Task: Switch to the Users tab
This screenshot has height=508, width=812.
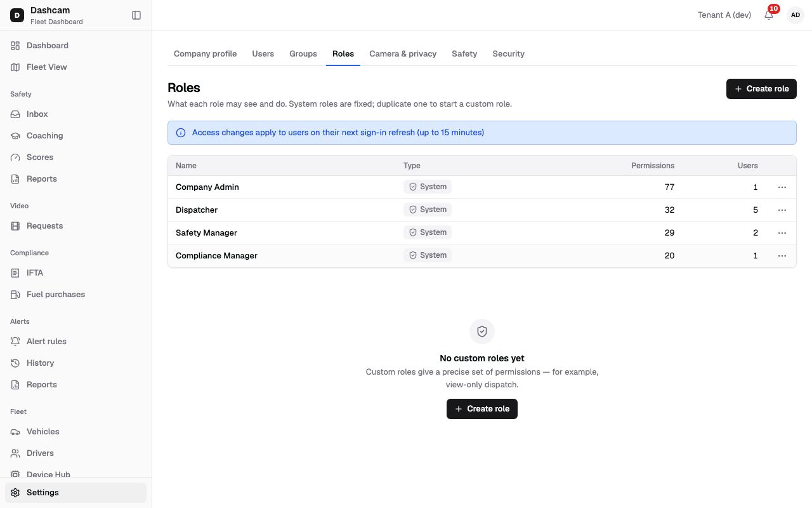Action: point(263,54)
